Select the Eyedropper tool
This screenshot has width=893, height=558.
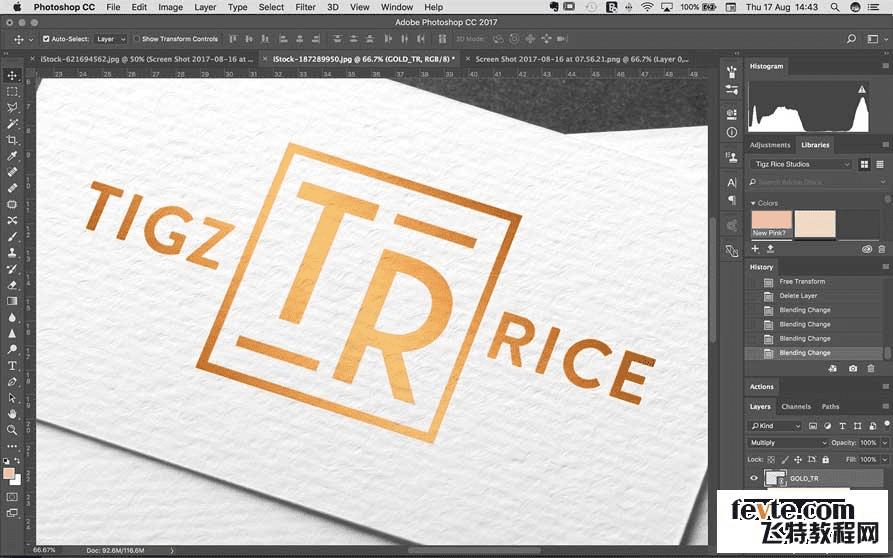pyautogui.click(x=12, y=156)
